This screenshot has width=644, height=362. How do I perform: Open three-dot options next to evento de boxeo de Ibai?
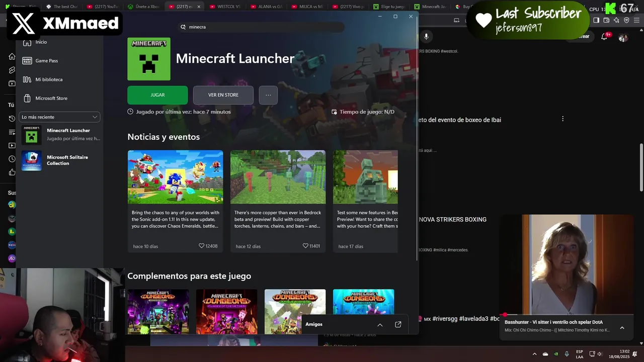[x=562, y=119]
